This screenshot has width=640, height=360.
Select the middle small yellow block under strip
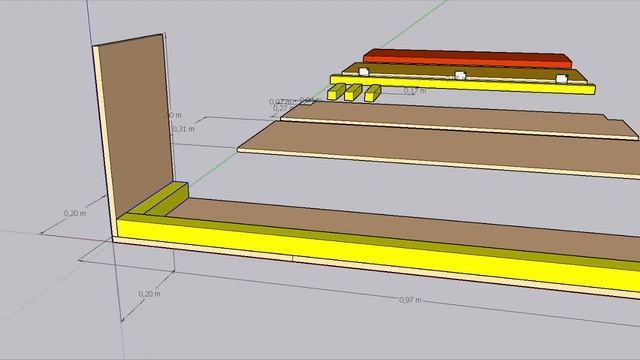coord(353,92)
